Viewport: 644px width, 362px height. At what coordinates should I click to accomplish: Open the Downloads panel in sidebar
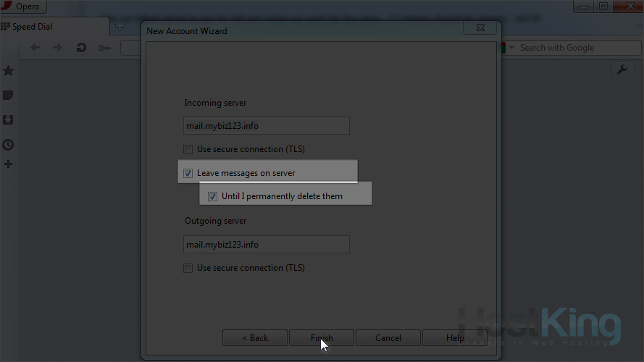[8, 119]
